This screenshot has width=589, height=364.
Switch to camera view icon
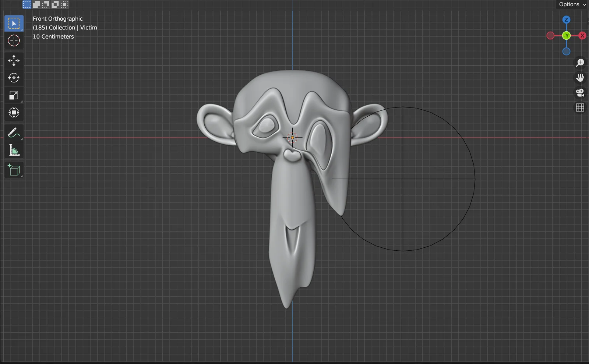tap(580, 92)
